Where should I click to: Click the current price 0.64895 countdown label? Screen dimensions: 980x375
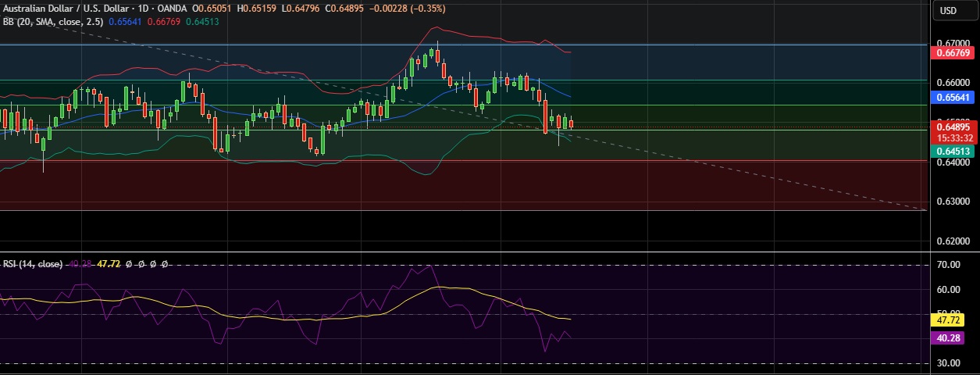tap(953, 131)
